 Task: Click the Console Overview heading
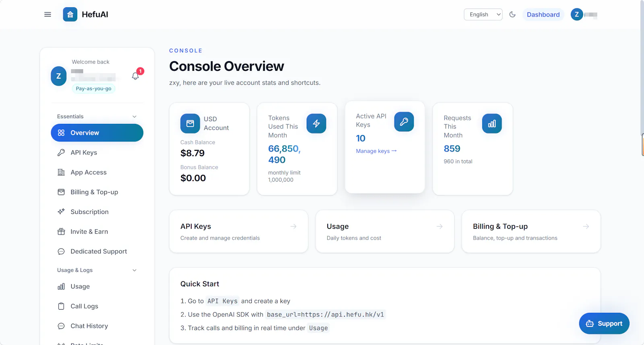(x=227, y=66)
